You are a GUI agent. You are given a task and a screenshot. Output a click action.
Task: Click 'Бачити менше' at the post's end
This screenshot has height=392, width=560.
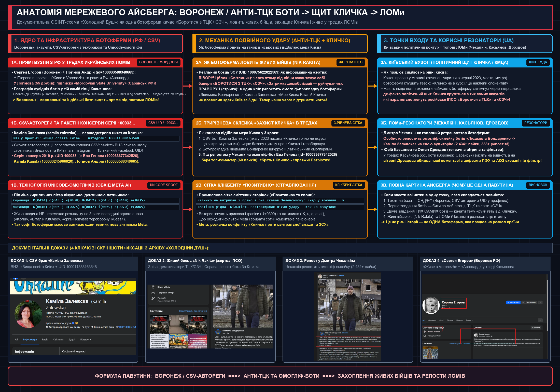[x=346, y=359]
